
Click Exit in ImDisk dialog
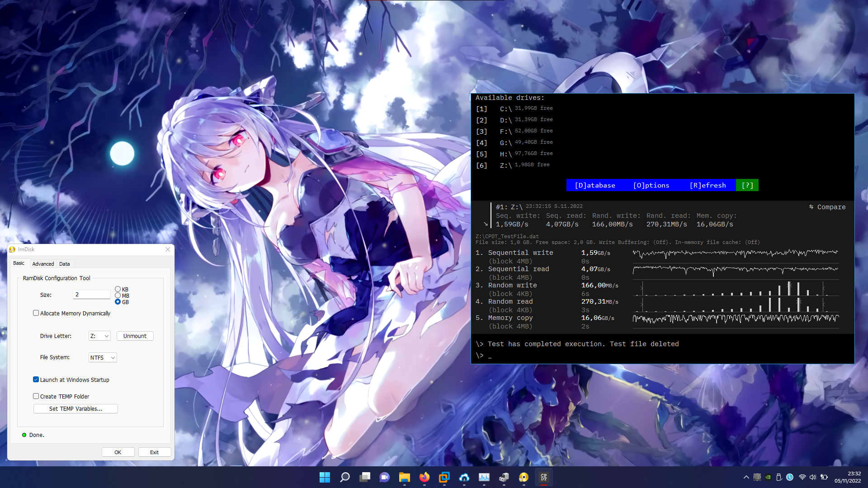pos(155,452)
